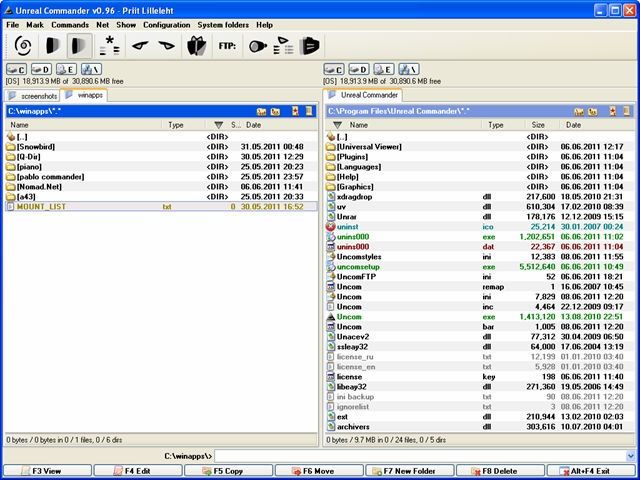Open favorites star in right path bar

pyautogui.click(x=613, y=111)
